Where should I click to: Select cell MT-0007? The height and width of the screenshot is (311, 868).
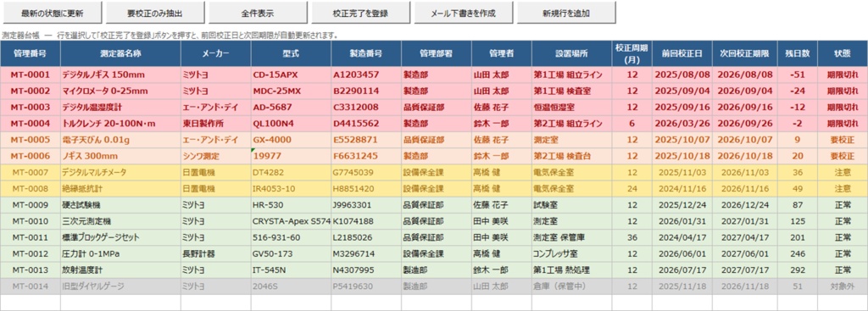pos(31,173)
